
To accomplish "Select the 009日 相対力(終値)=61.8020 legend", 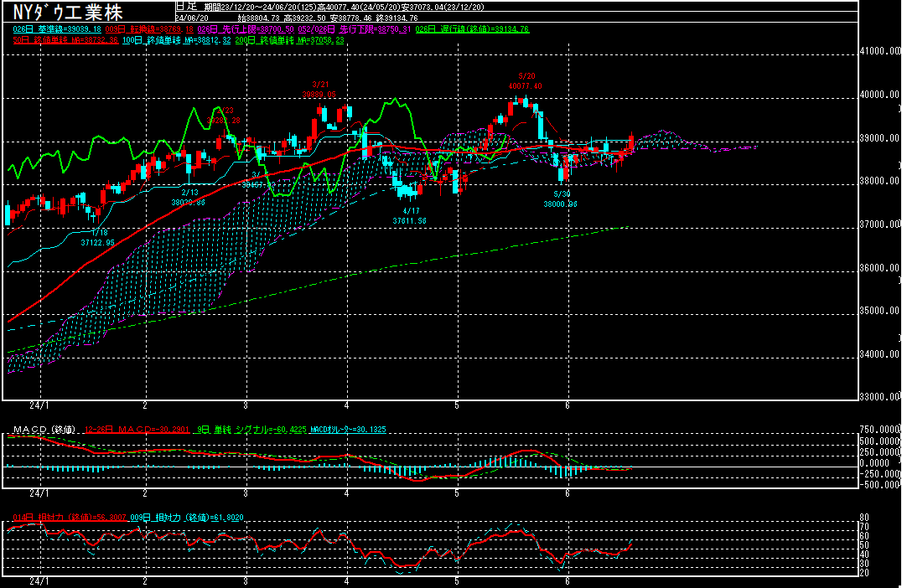I will (186, 518).
